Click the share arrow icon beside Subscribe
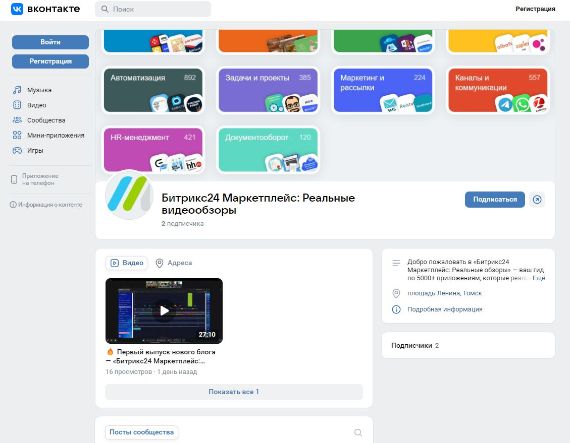Image resolution: width=570 pixels, height=443 pixels. coord(537,200)
